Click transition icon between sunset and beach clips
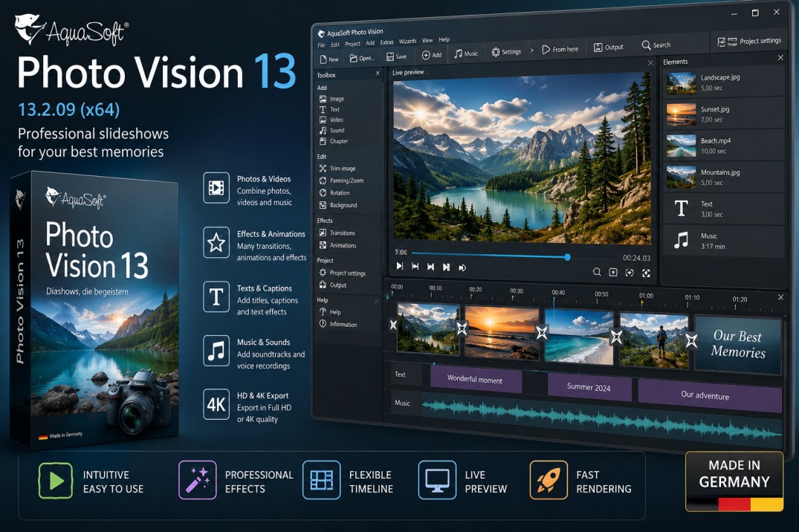 542,333
